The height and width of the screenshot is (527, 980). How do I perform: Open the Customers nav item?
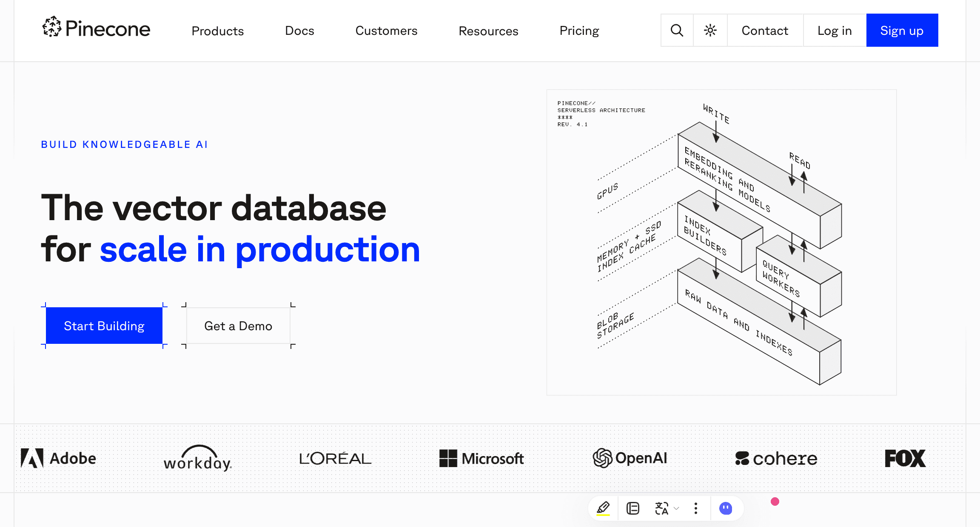click(386, 31)
